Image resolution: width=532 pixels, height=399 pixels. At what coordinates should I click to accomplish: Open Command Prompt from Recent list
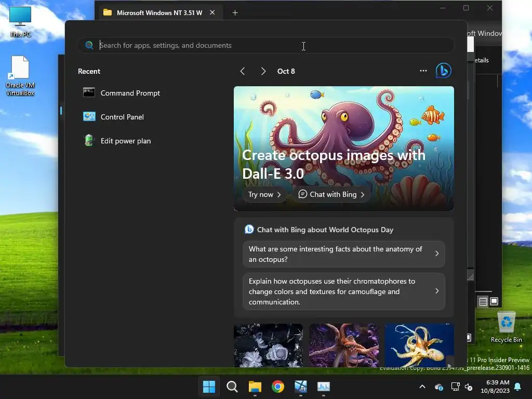point(122,93)
